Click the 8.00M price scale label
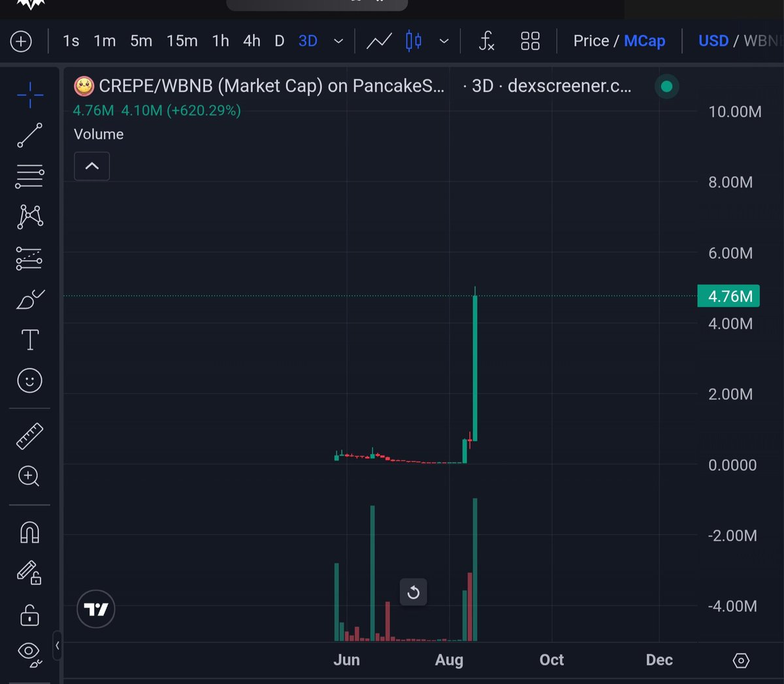Image resolution: width=784 pixels, height=684 pixels. pyautogui.click(x=730, y=182)
